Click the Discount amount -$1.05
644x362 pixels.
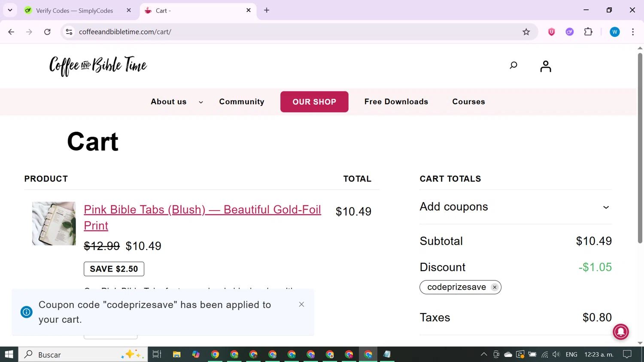click(x=595, y=267)
